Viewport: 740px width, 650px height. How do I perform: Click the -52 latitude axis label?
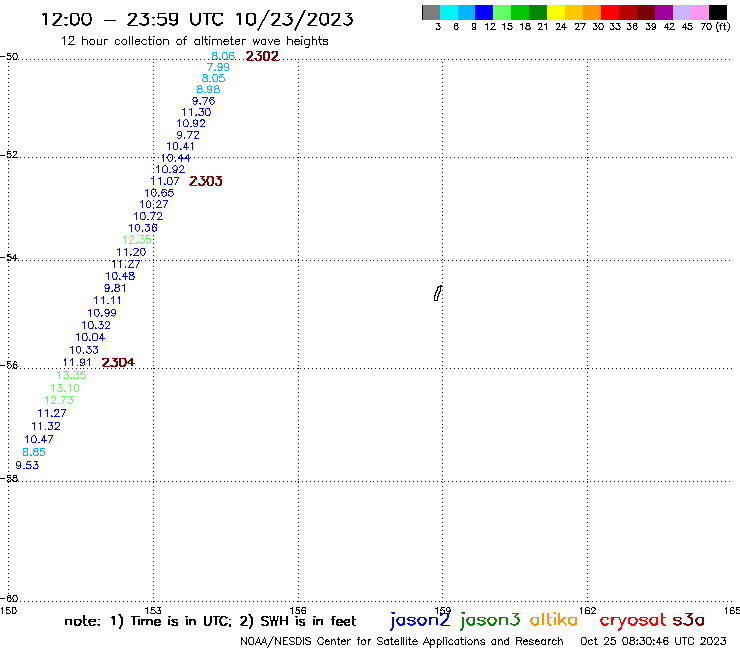point(9,155)
